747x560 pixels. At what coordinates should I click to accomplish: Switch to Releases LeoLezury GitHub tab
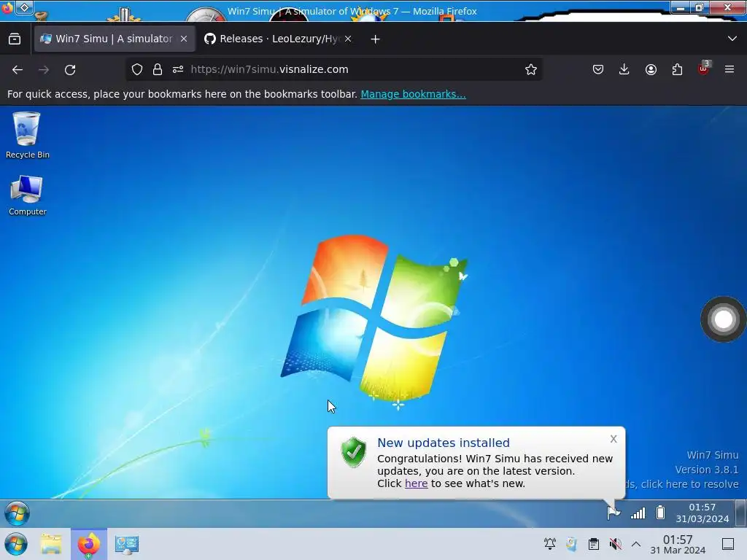[x=278, y=39]
